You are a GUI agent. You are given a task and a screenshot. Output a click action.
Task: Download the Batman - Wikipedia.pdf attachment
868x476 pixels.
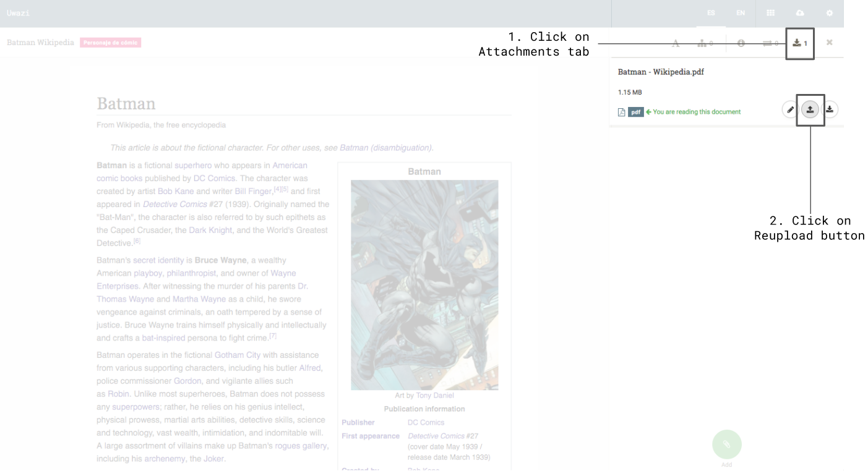(830, 110)
